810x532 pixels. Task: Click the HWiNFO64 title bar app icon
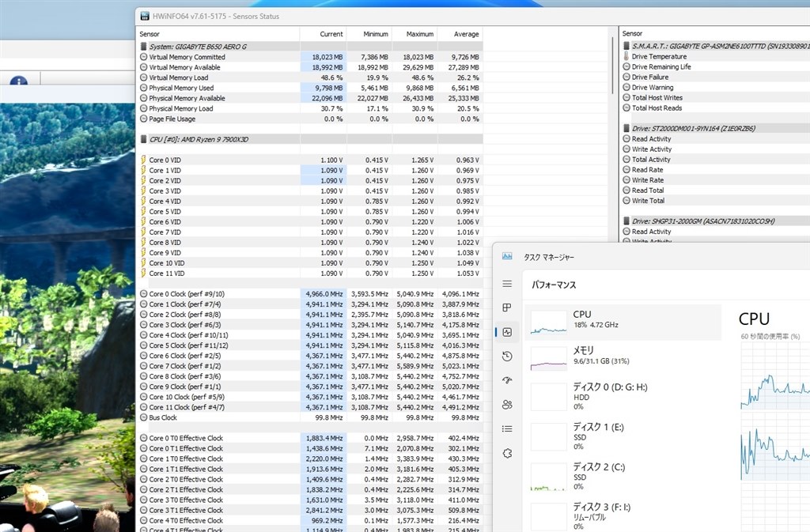pyautogui.click(x=145, y=16)
